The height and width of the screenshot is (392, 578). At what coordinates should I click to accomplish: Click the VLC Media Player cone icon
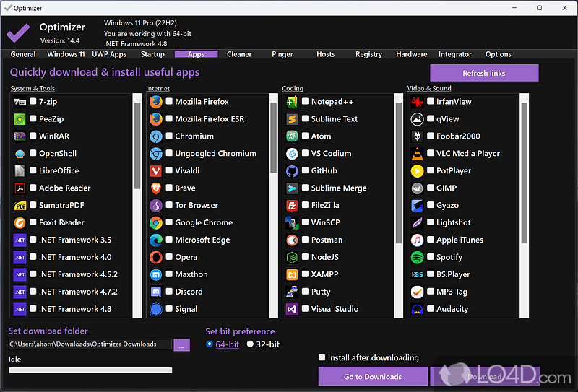pos(418,153)
